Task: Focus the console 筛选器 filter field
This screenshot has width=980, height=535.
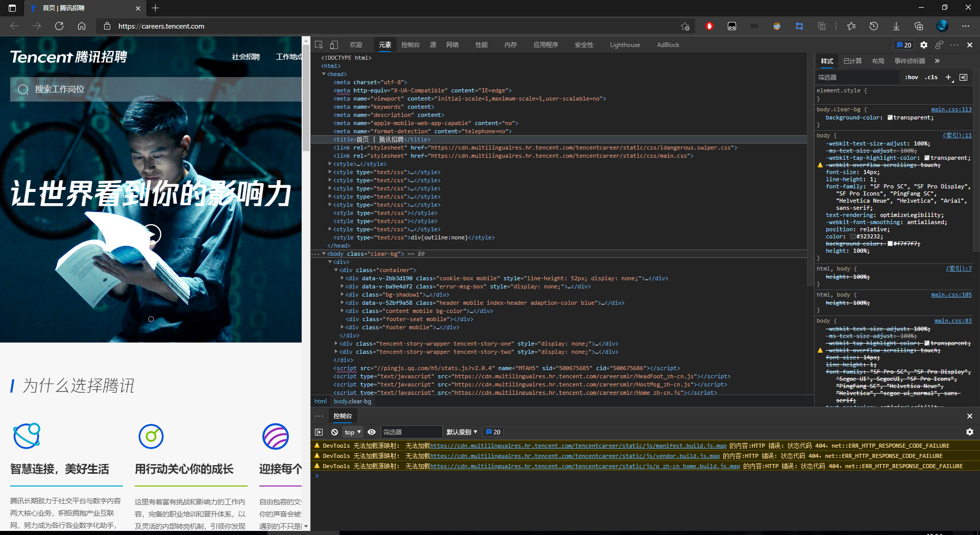Action: pos(411,432)
